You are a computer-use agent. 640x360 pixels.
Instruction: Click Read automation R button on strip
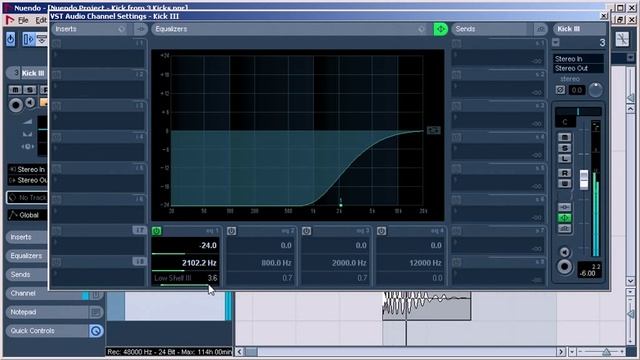[564, 173]
